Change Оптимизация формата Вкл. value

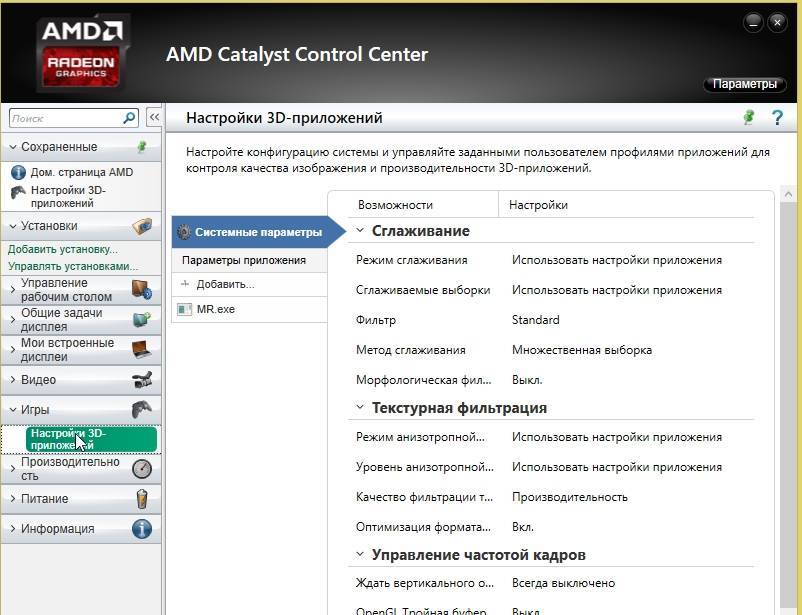(x=523, y=527)
